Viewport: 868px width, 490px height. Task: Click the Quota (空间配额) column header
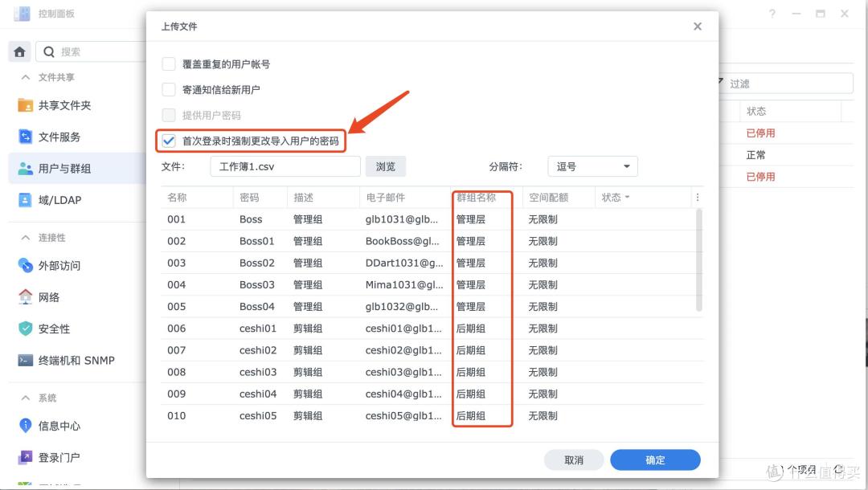coord(548,198)
